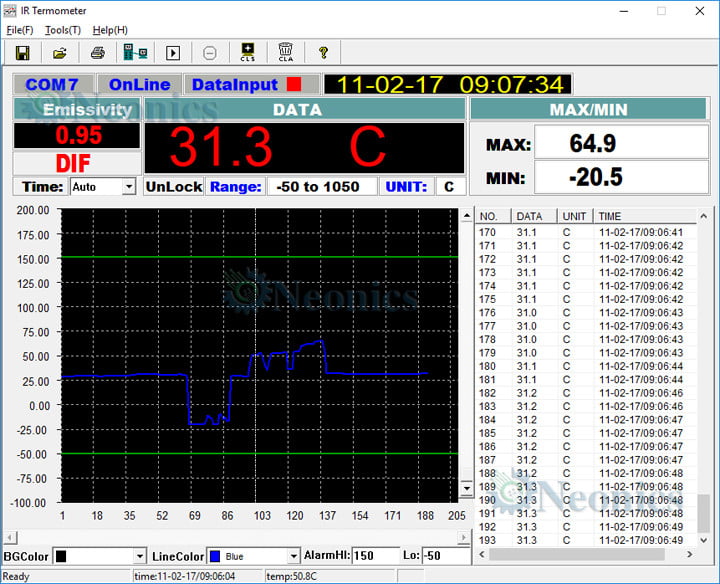
Task: Click the UNIT column header
Action: pyautogui.click(x=575, y=216)
